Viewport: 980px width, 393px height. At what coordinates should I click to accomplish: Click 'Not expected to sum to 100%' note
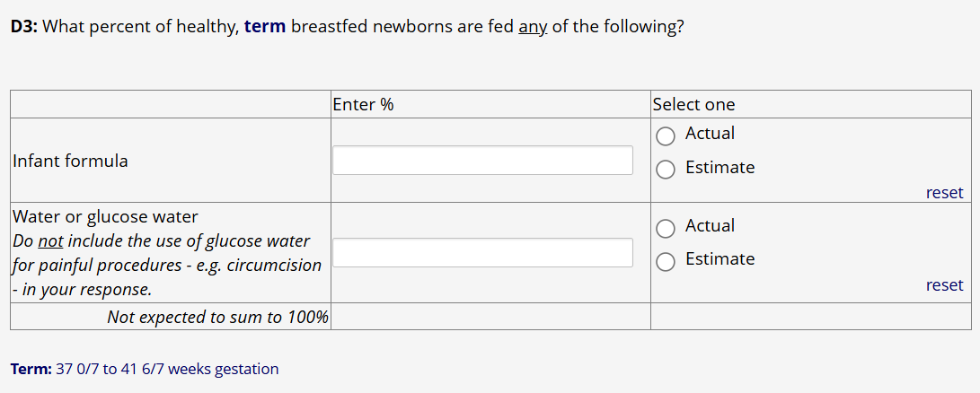click(217, 317)
